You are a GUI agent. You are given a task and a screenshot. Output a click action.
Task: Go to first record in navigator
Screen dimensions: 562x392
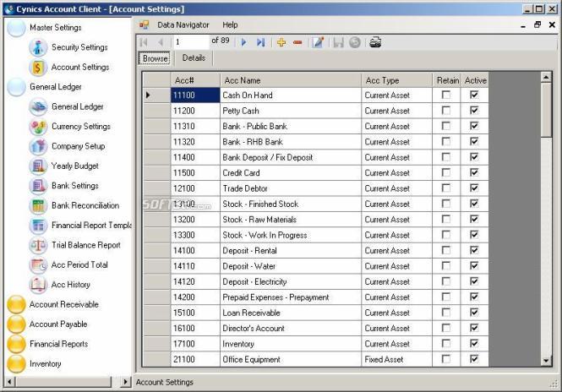pyautogui.click(x=144, y=42)
